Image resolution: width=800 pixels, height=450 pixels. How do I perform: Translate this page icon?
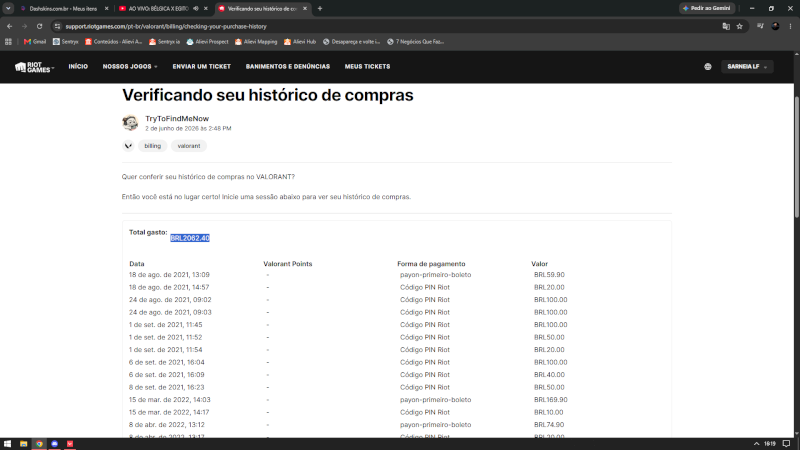pos(726,27)
